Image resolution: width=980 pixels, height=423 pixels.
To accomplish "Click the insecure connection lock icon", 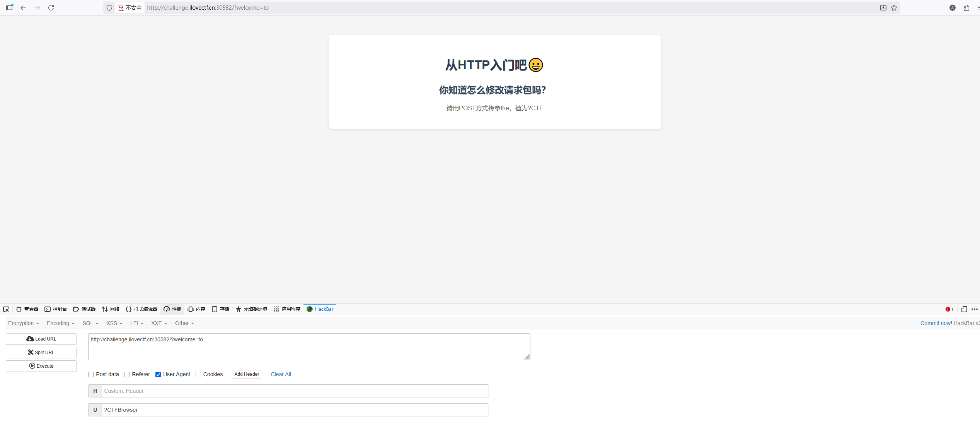I will click(121, 8).
